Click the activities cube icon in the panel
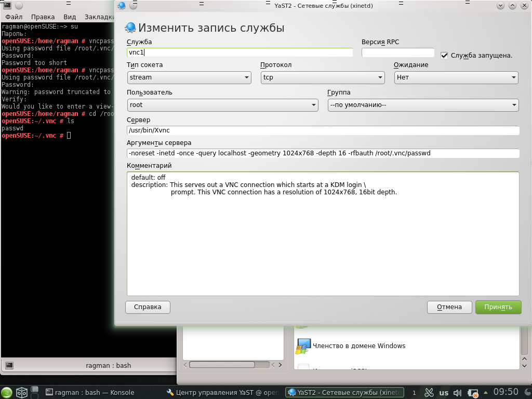The width and height of the screenshot is (532, 399). (22, 392)
